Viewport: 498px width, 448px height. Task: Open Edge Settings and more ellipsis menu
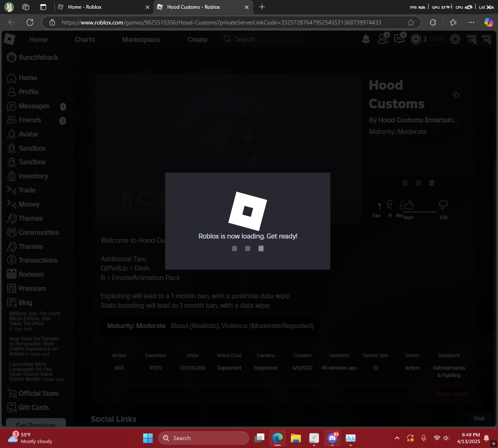(x=471, y=22)
